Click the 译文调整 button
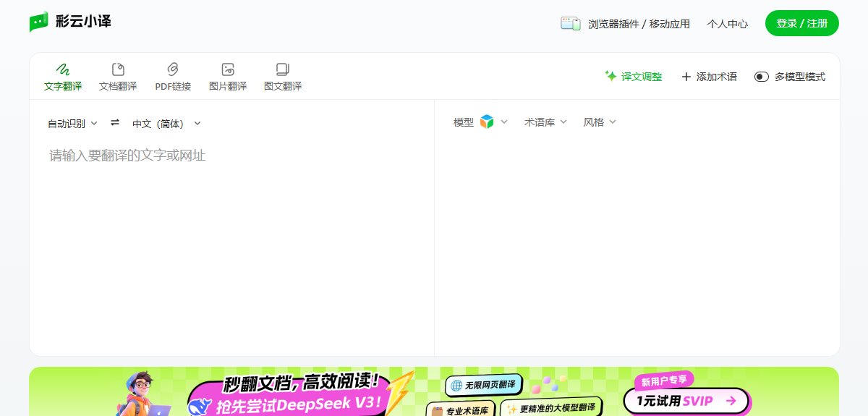Viewport: 868px width, 416px height. click(633, 77)
